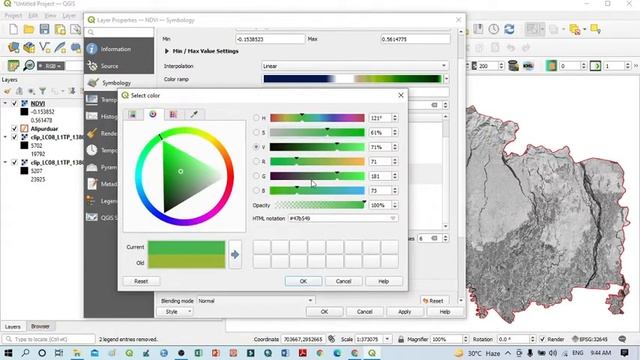This screenshot has height=360, width=640.
Task: Open the Symbology page in Layer Properties
Action: click(x=119, y=83)
